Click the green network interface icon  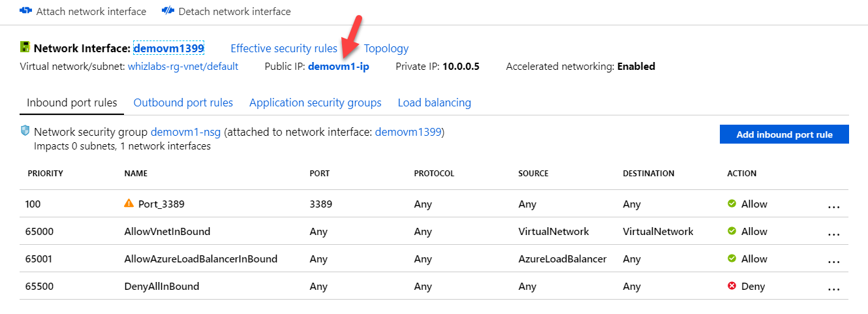click(x=25, y=48)
